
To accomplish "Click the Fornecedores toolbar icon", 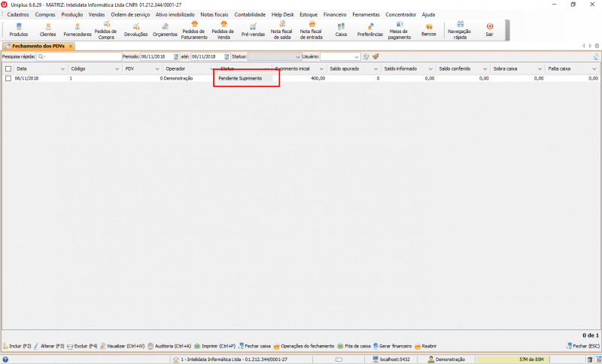I will [x=77, y=30].
